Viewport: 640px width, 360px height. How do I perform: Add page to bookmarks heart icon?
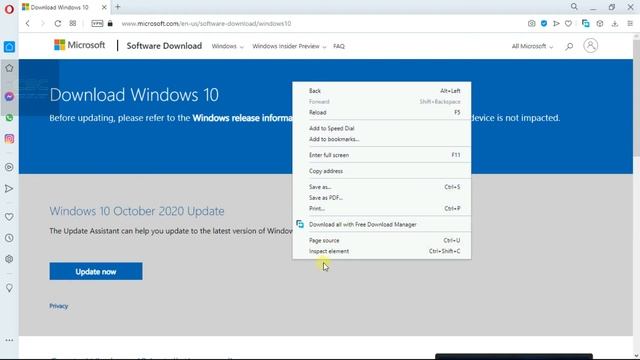tap(568, 24)
